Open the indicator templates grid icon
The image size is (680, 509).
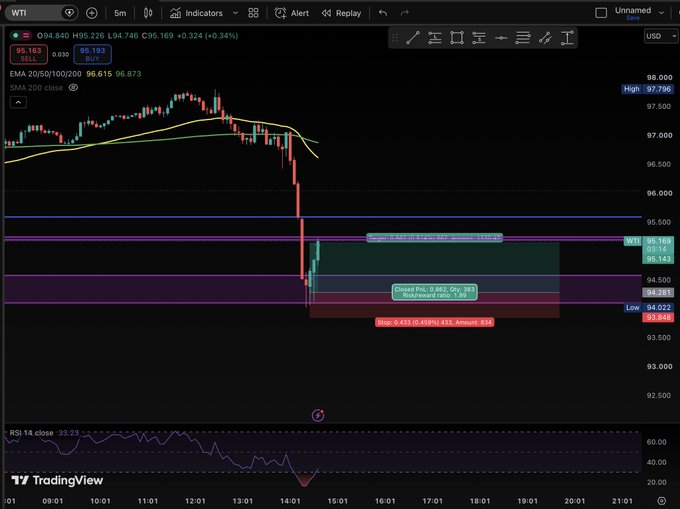253,13
